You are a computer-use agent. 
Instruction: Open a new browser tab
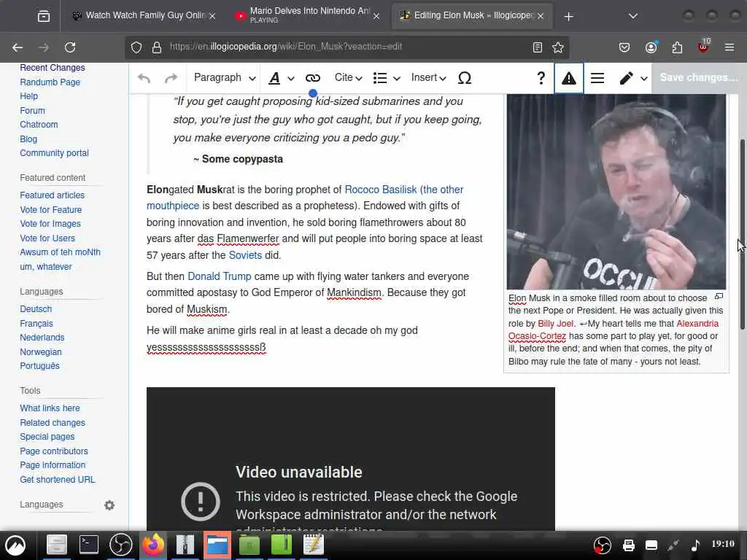568,17
